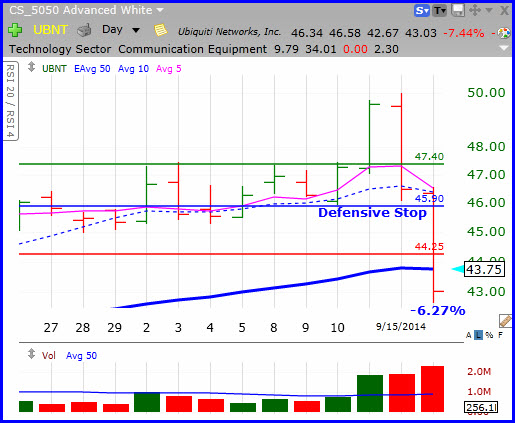
Task: Click the Ubiquiti Networks, Inc. company name
Action: pos(229,32)
